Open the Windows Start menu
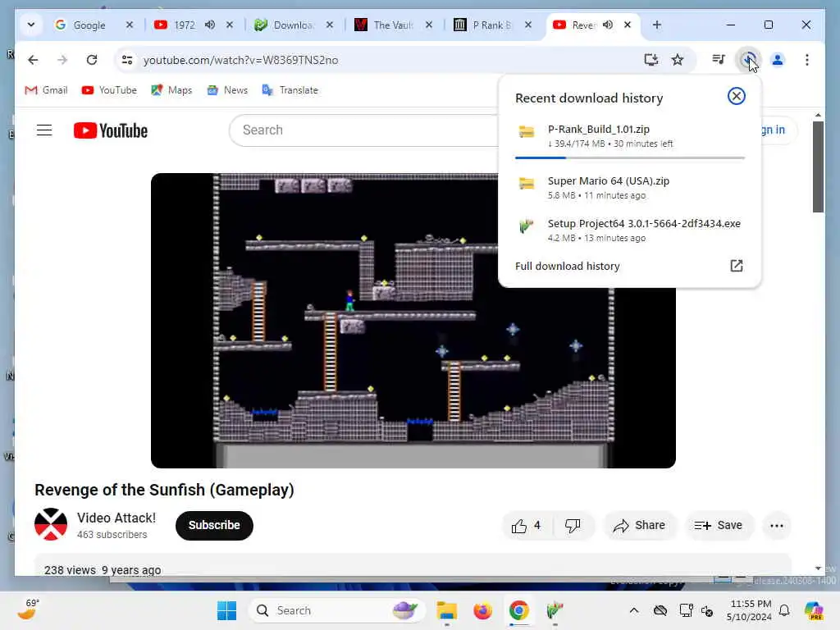Screen dimensions: 840x630 (x=226, y=610)
